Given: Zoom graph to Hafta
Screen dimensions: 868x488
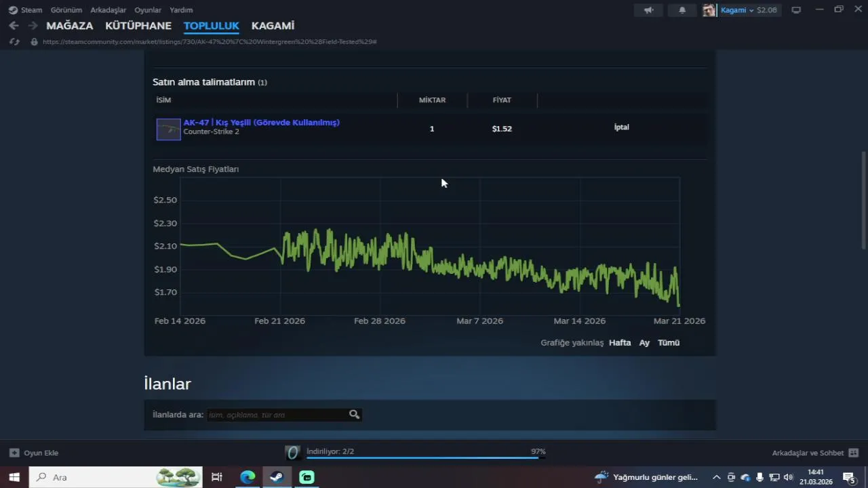Looking at the screenshot, I should 620,343.
